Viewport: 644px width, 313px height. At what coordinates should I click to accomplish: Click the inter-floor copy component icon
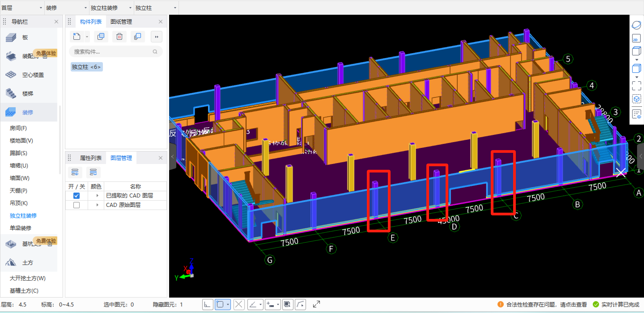click(x=138, y=37)
